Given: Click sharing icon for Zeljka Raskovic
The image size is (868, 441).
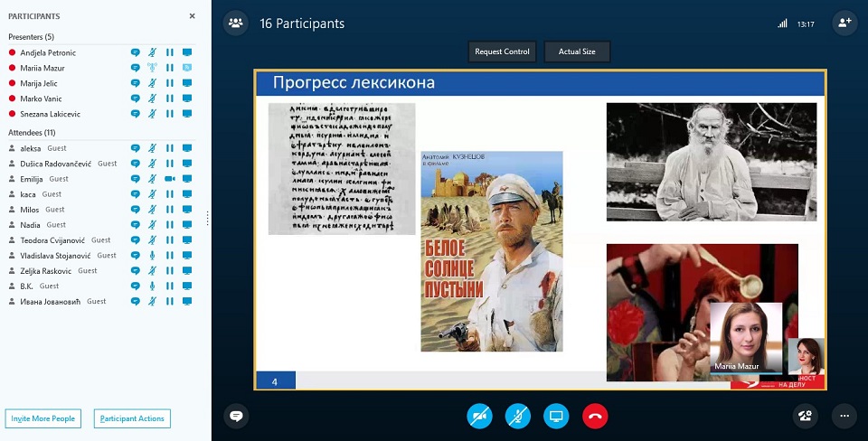Looking at the screenshot, I should [187, 270].
